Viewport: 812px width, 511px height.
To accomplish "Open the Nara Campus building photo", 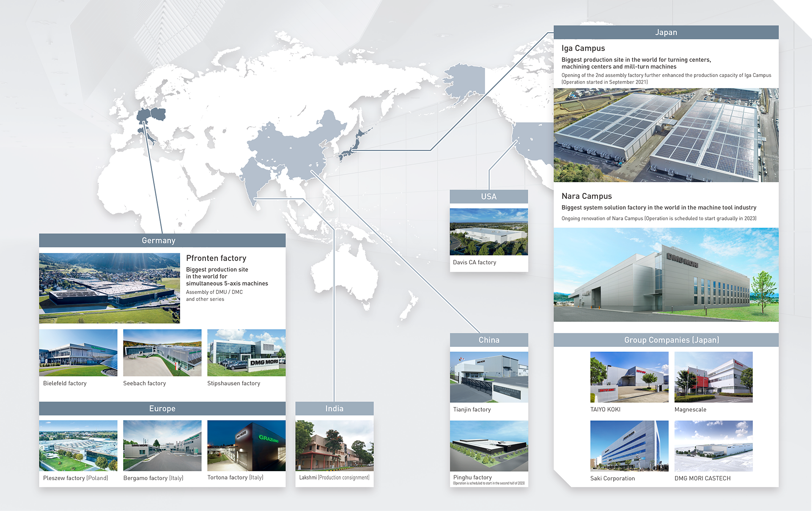I will [x=666, y=275].
